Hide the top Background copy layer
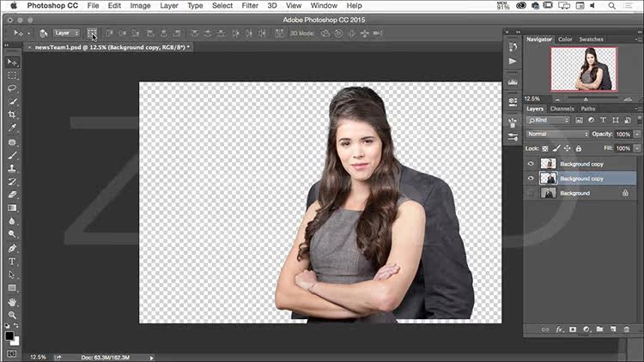The height and width of the screenshot is (362, 644). pyautogui.click(x=531, y=164)
